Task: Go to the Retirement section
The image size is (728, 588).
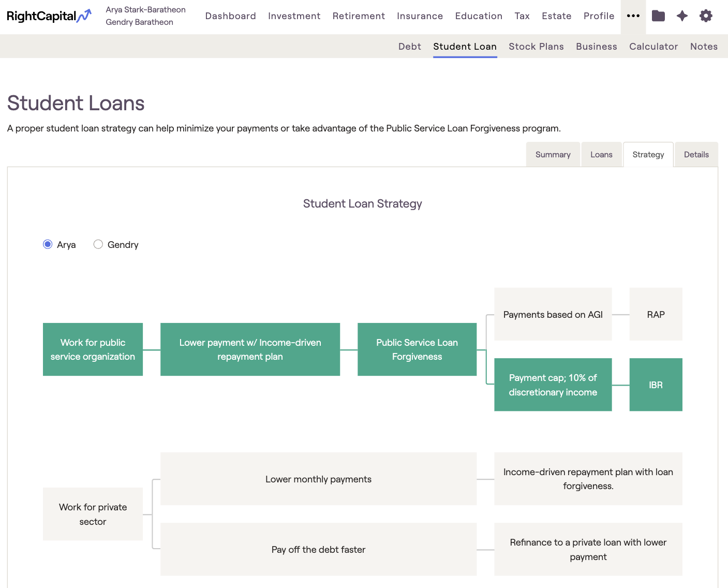Action: coord(359,16)
